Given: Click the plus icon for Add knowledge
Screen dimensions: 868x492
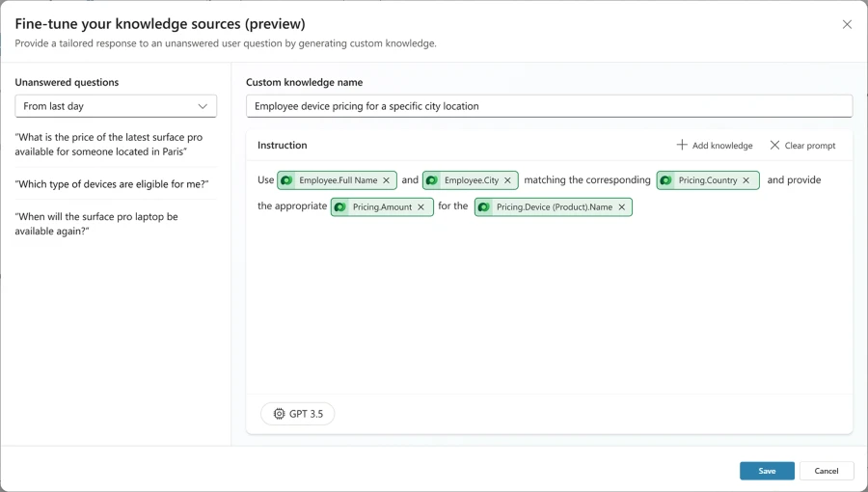Looking at the screenshot, I should click(682, 146).
